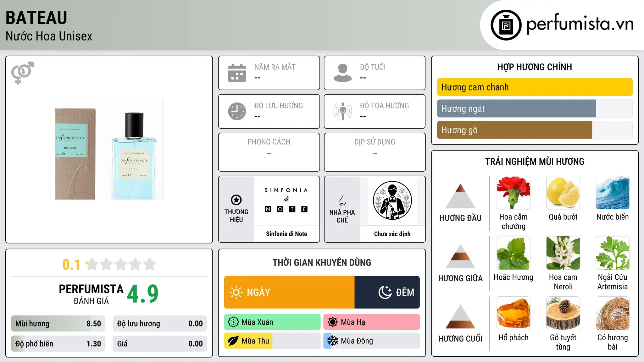Click the Ngải Cứu Artemisia note label
644x362 pixels.
coord(613,282)
